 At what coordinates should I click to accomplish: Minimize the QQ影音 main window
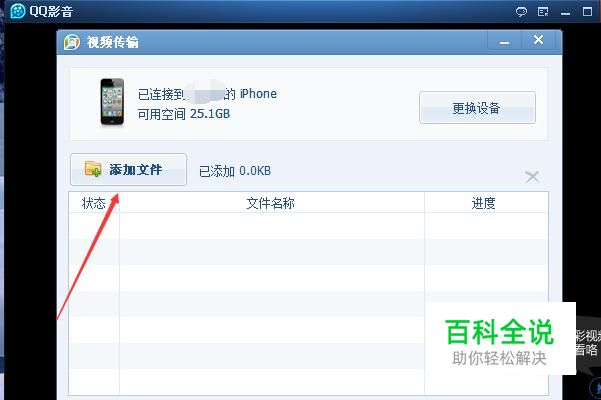coord(565,12)
